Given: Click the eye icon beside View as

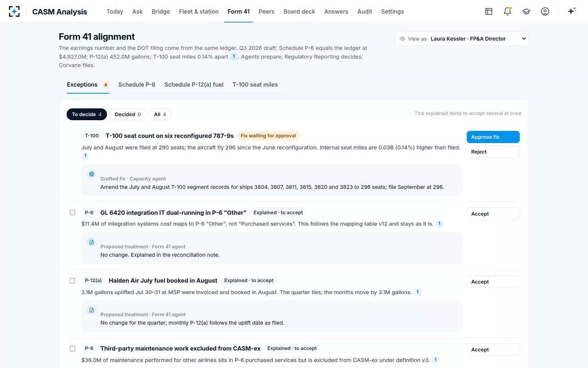Looking at the screenshot, I should pyautogui.click(x=402, y=39).
